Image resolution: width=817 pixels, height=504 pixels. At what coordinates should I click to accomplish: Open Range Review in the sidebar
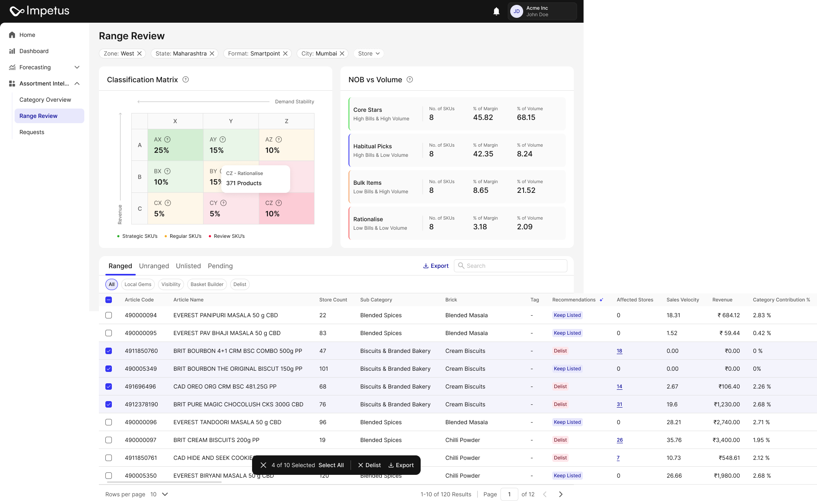point(49,116)
